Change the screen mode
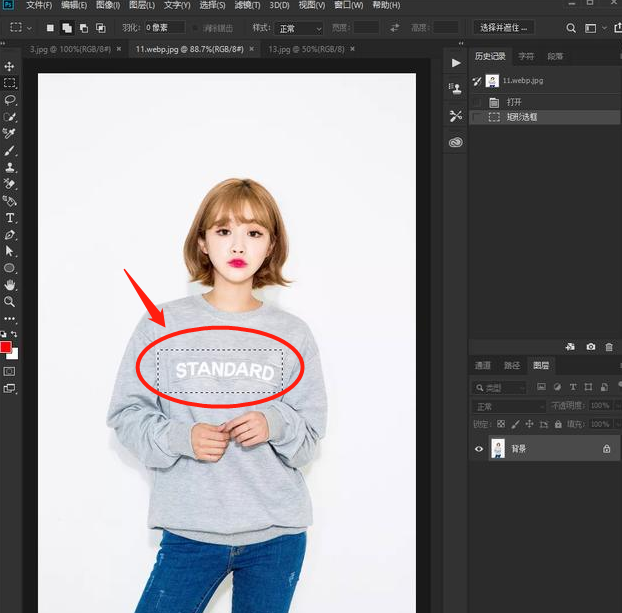The image size is (622, 613). click(x=10, y=388)
